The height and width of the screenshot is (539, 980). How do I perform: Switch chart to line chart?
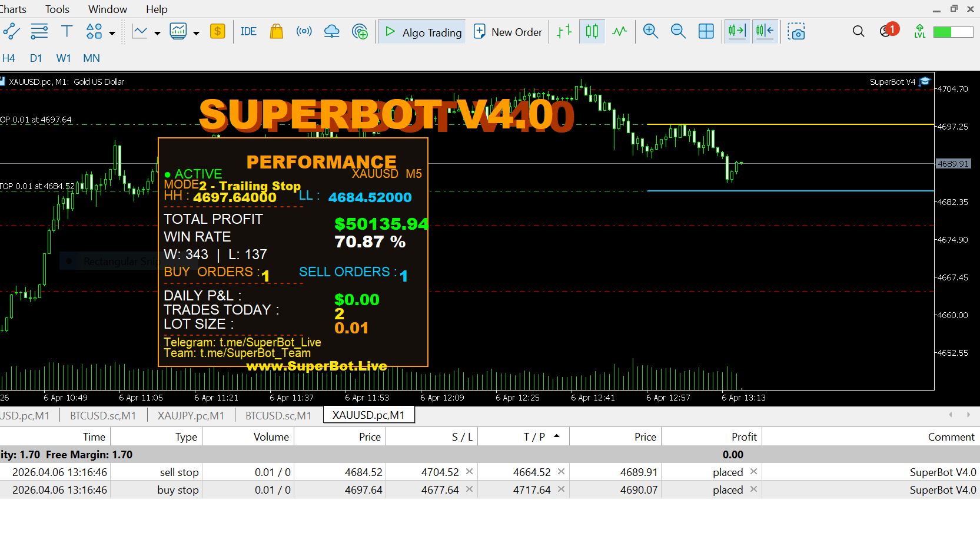pyautogui.click(x=620, y=32)
